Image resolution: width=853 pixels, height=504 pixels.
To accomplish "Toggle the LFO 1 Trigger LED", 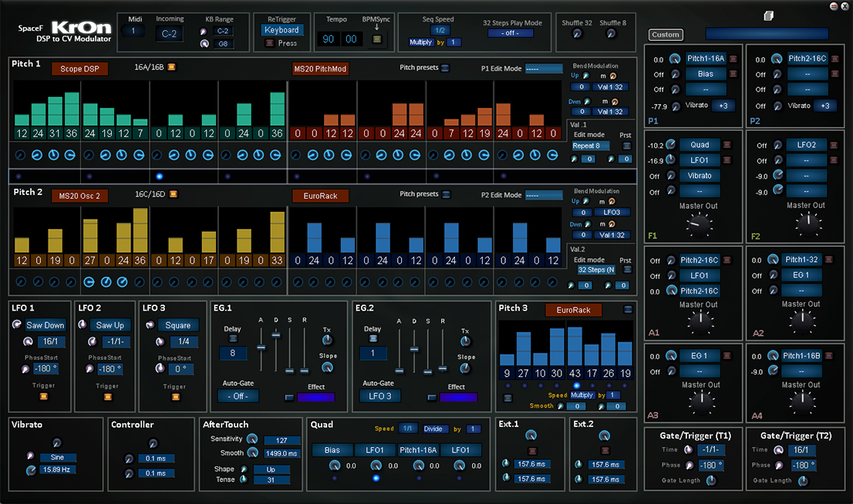I will click(43, 398).
